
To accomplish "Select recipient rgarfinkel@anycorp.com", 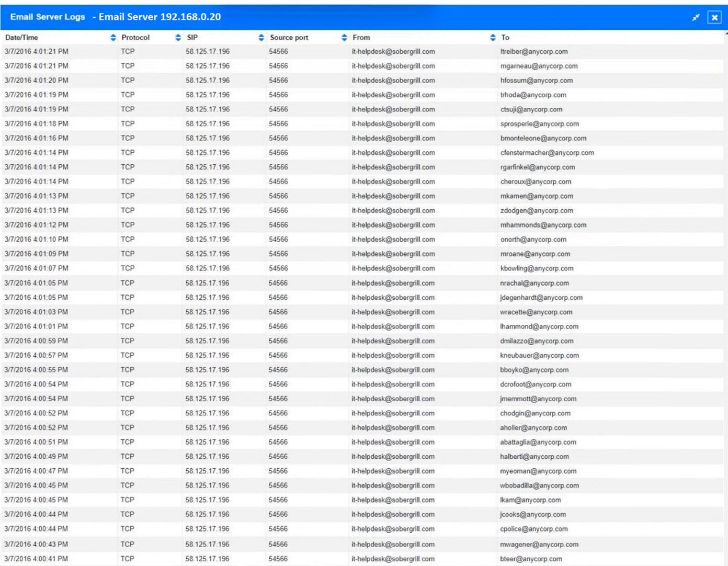I will pyautogui.click(x=538, y=167).
